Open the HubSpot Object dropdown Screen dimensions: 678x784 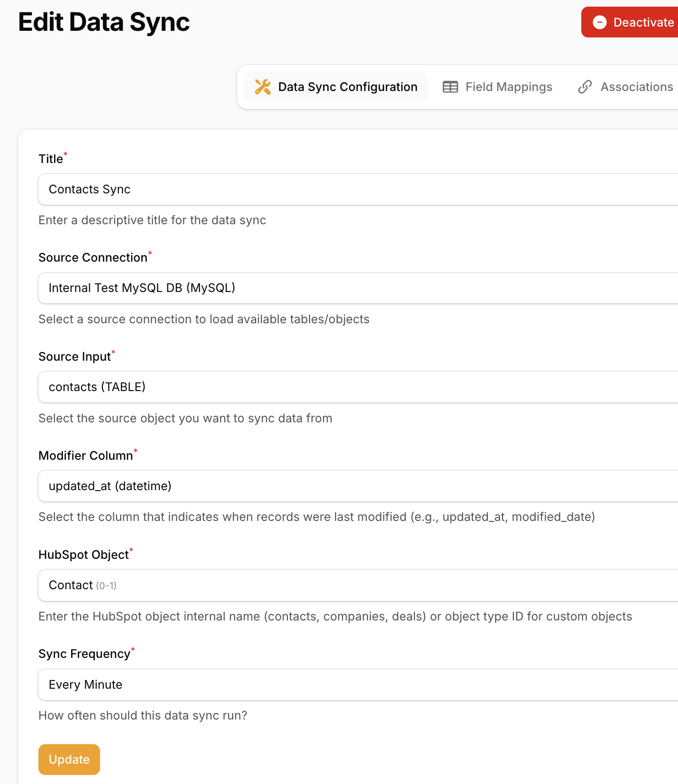click(x=358, y=585)
